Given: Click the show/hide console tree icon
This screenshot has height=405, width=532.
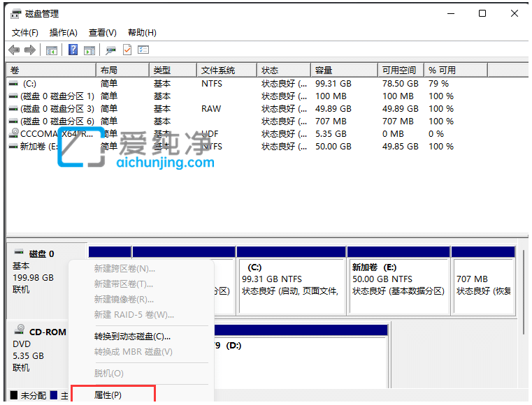Looking at the screenshot, I should (52, 50).
